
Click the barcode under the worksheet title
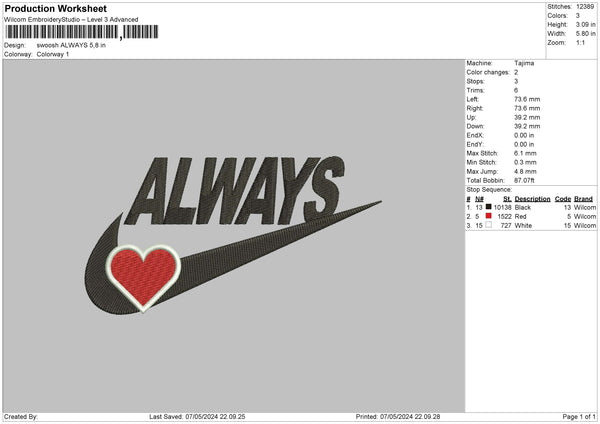82,32
